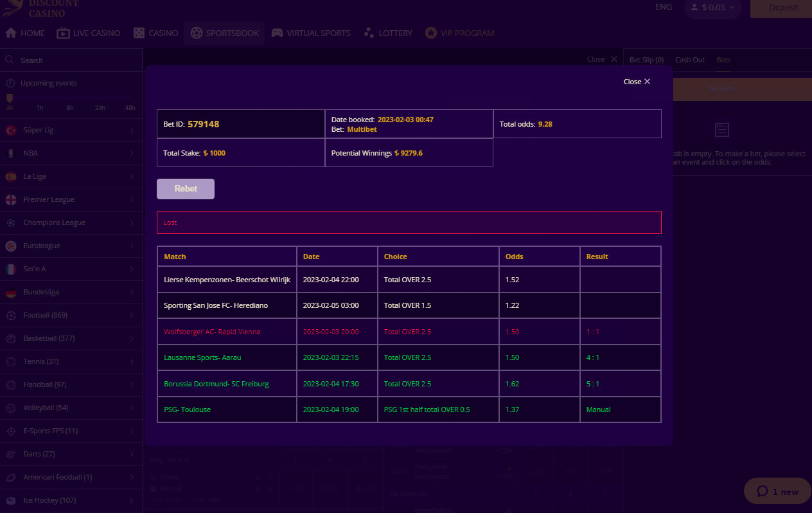Click the Süper Lig Turkish flag icon
Image resolution: width=812 pixels, height=513 pixels.
(x=11, y=130)
